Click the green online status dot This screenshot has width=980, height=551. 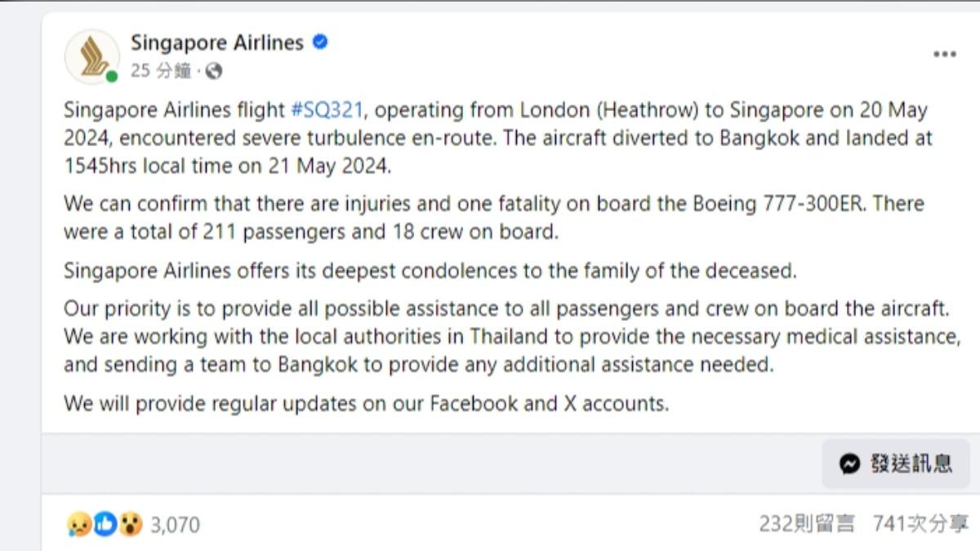tap(112, 77)
